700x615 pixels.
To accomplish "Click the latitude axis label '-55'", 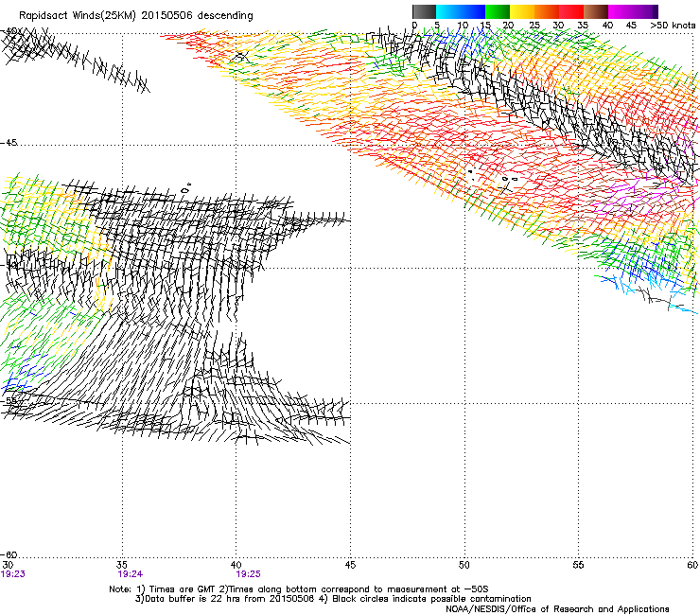I will pyautogui.click(x=9, y=400).
